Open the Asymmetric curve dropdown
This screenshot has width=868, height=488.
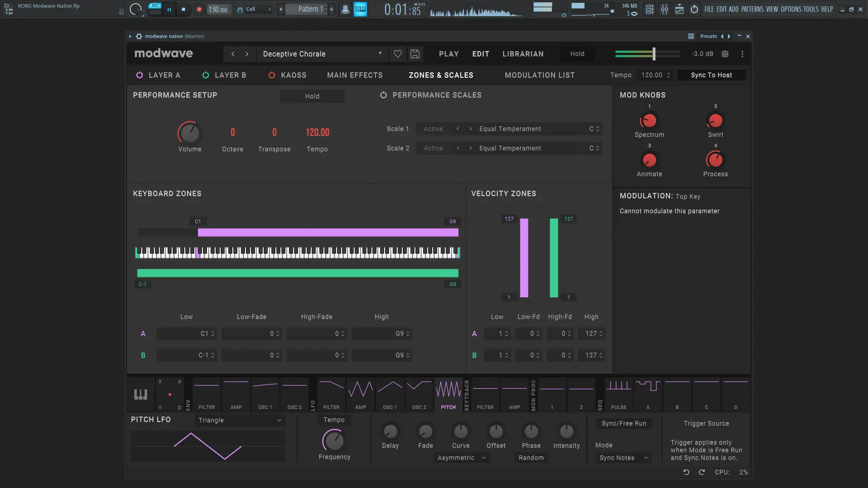[461, 458]
